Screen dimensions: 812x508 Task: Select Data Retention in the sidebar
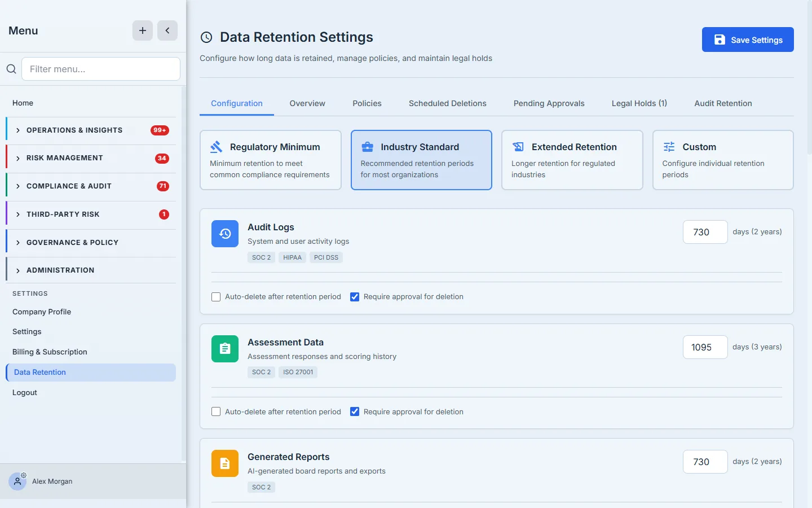[91, 373]
